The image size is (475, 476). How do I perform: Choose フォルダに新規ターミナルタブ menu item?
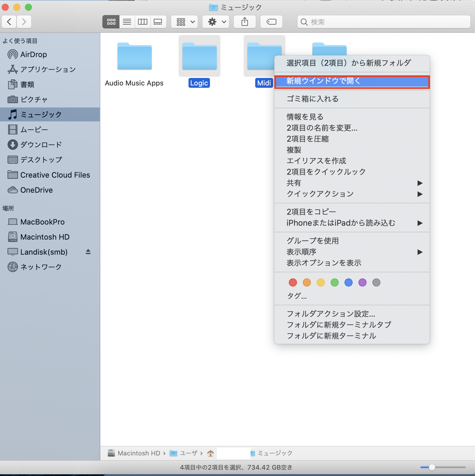[x=352, y=325]
